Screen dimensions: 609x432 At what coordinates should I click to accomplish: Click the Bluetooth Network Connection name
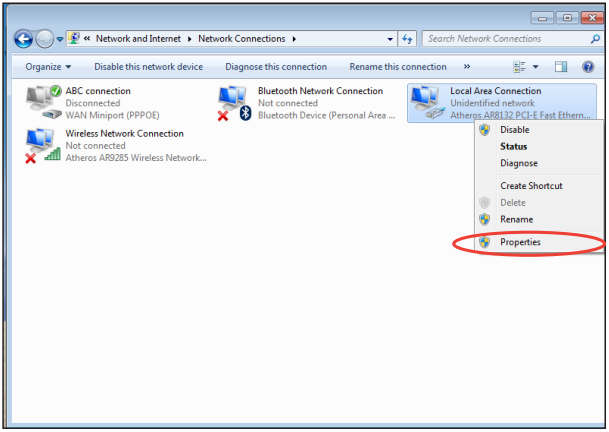pos(320,91)
